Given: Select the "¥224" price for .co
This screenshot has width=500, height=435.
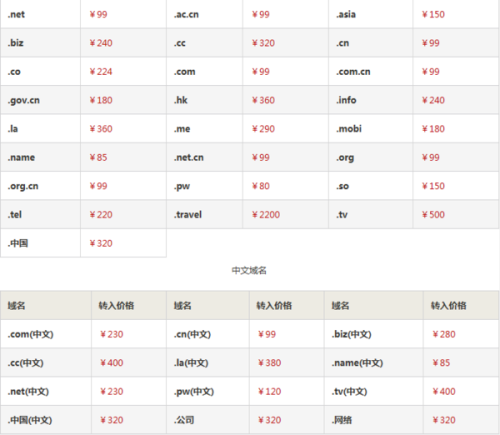Looking at the screenshot, I should [x=101, y=72].
